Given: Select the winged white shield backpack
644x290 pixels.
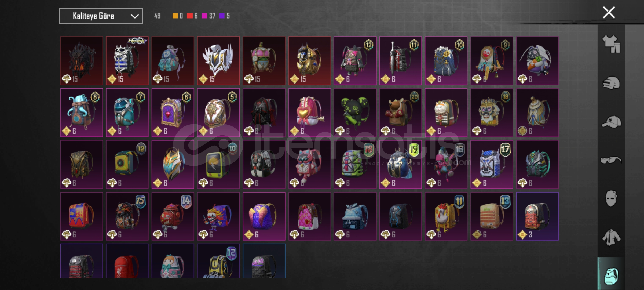Looking at the screenshot, I should (x=218, y=61).
